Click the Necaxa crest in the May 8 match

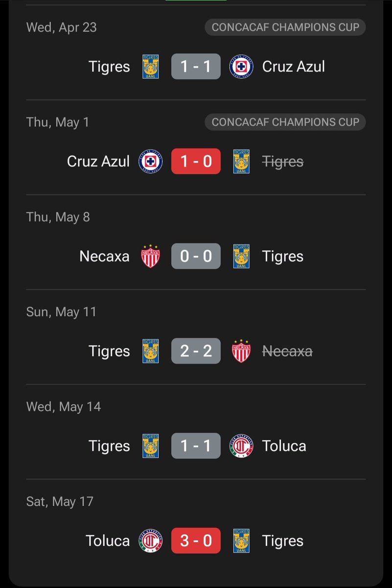coord(150,256)
